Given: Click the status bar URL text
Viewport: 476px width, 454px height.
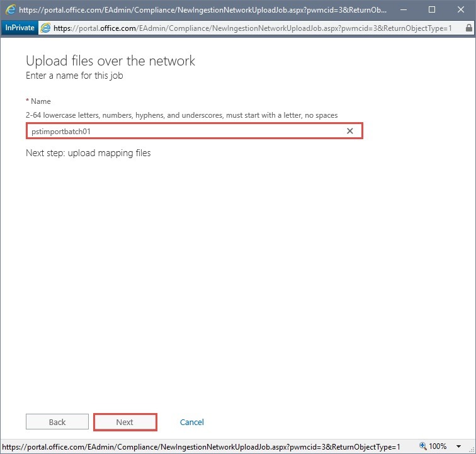Looking at the screenshot, I should coord(201,446).
